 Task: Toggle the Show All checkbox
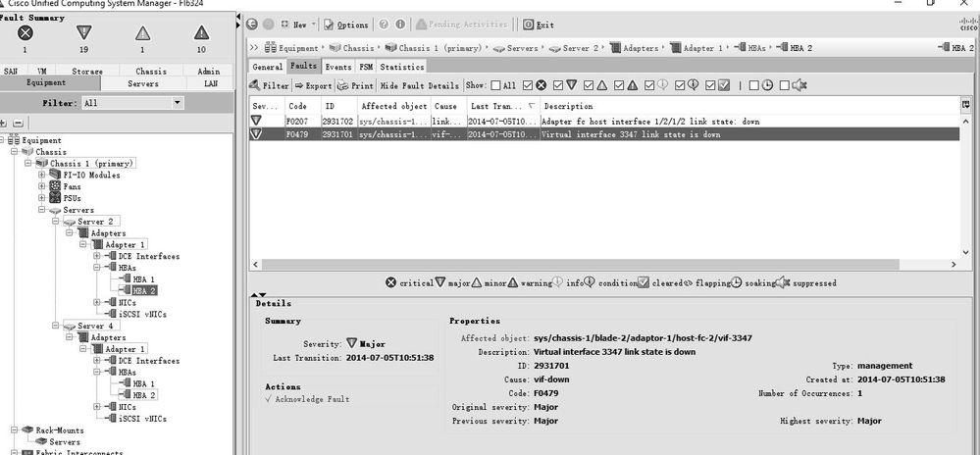pos(495,85)
